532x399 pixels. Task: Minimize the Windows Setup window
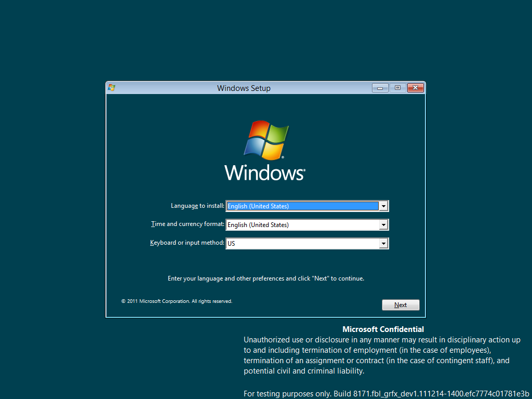(380, 88)
